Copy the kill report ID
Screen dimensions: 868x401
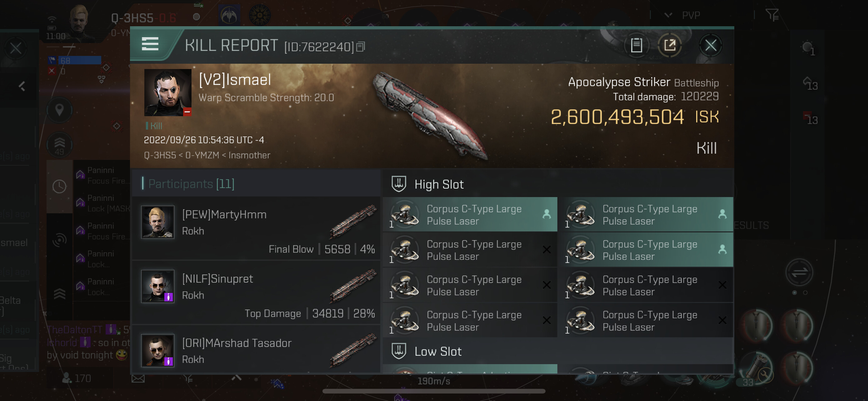361,47
